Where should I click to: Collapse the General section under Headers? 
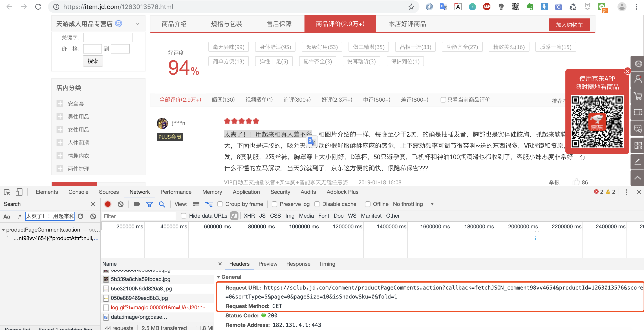[219, 277]
